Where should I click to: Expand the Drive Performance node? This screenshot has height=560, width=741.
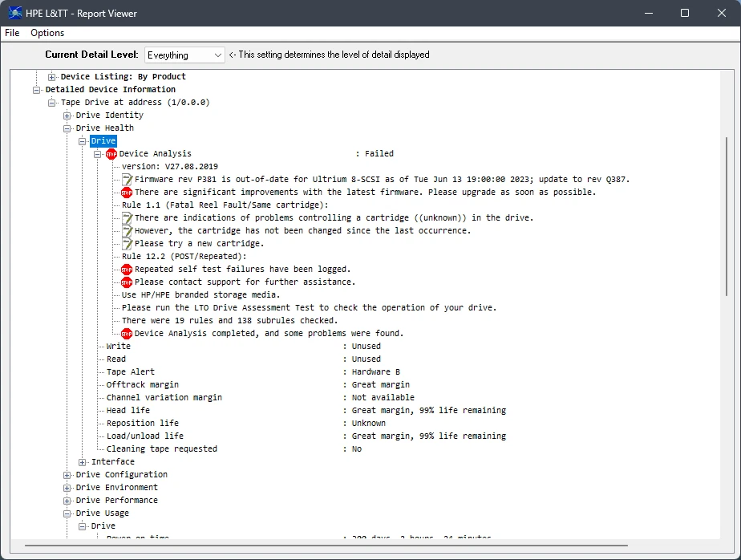coord(67,501)
